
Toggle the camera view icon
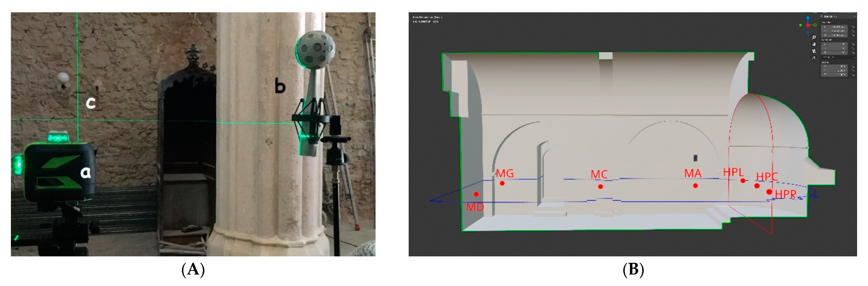pos(814,51)
